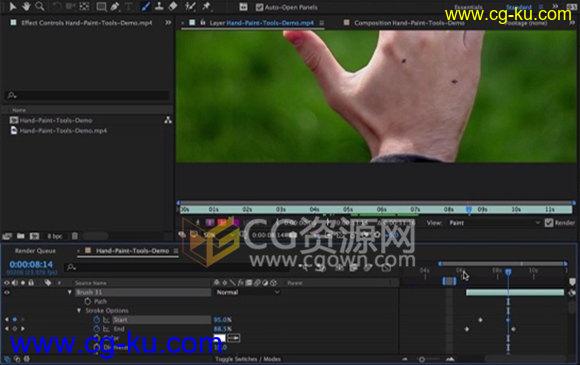This screenshot has width=580, height=365.
Task: Open the stroke Color white swatch
Action: [219, 338]
